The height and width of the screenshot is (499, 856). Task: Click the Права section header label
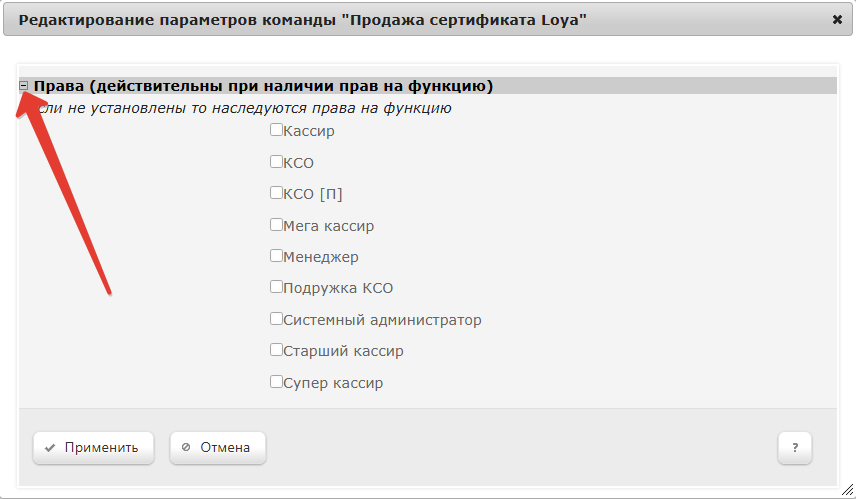[x=264, y=86]
